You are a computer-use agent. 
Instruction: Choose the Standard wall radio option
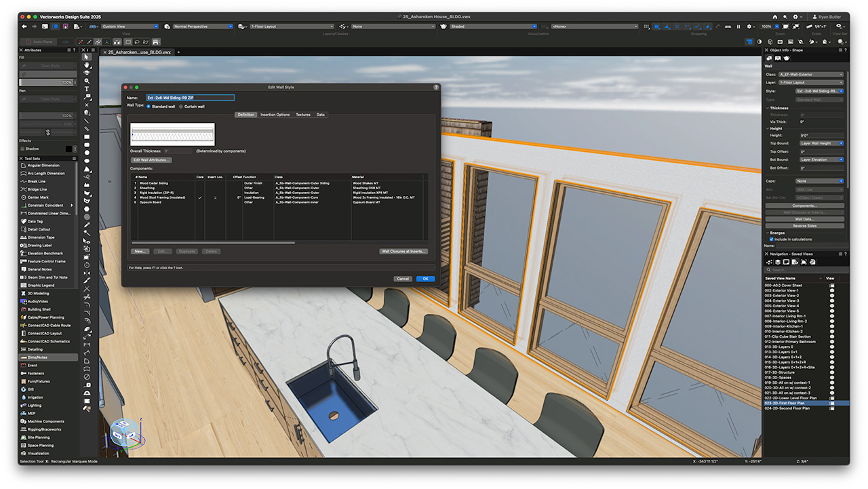pos(149,106)
